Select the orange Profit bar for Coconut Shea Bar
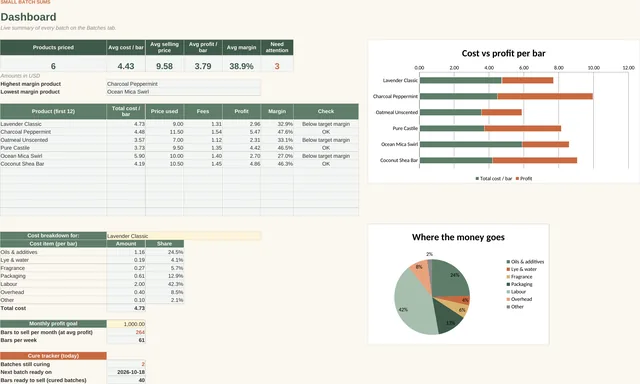The height and width of the screenshot is (384, 640). (535, 160)
